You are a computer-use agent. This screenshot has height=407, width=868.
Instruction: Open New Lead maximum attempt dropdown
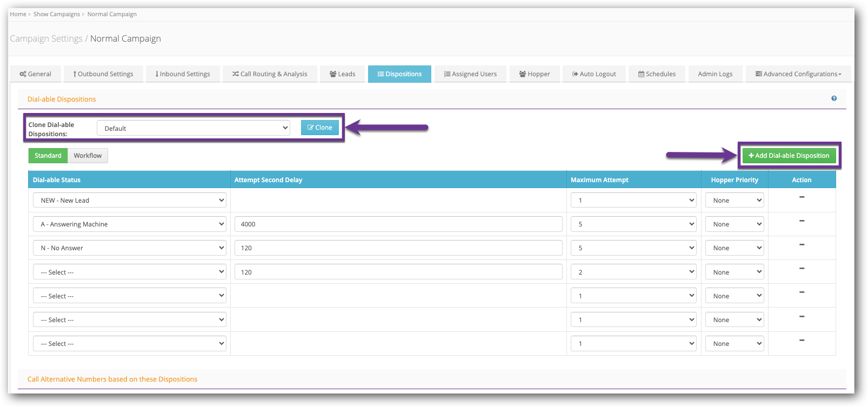point(633,200)
